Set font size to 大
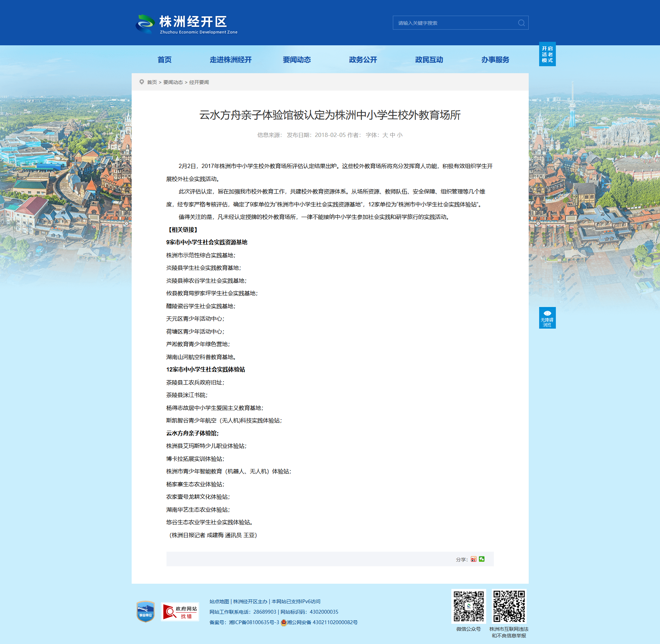The width and height of the screenshot is (660, 644). (x=385, y=135)
